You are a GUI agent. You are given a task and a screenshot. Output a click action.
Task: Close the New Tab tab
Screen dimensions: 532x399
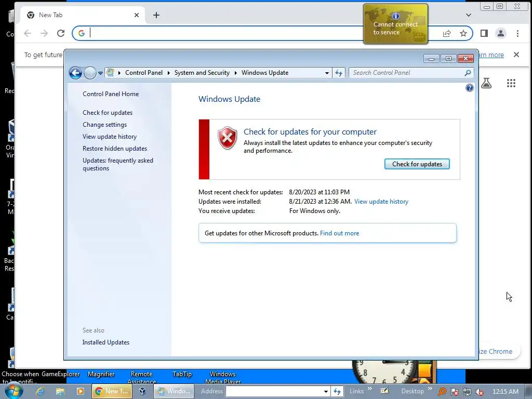[137, 15]
